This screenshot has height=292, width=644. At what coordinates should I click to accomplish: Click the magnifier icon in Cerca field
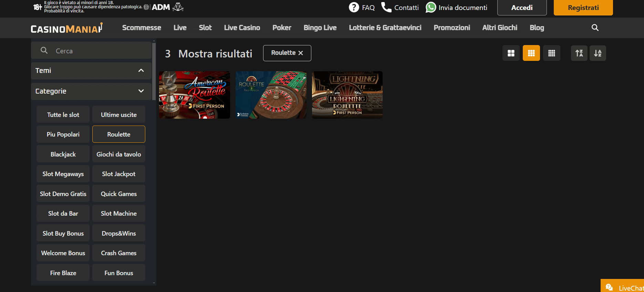(x=44, y=51)
